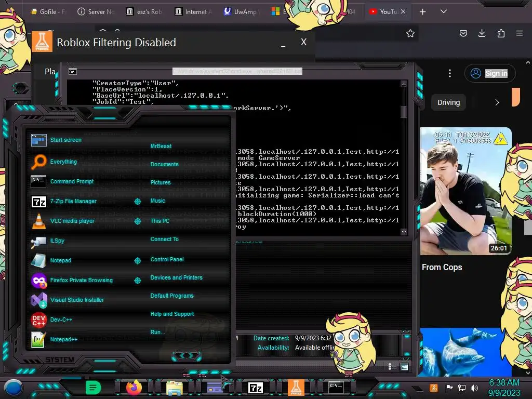Open Documents from start menu
Screen dimensions: 532x399
click(164, 164)
